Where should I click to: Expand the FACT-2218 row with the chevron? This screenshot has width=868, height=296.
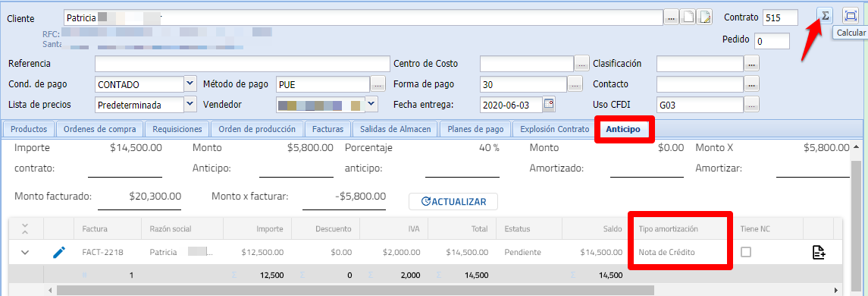click(x=25, y=252)
